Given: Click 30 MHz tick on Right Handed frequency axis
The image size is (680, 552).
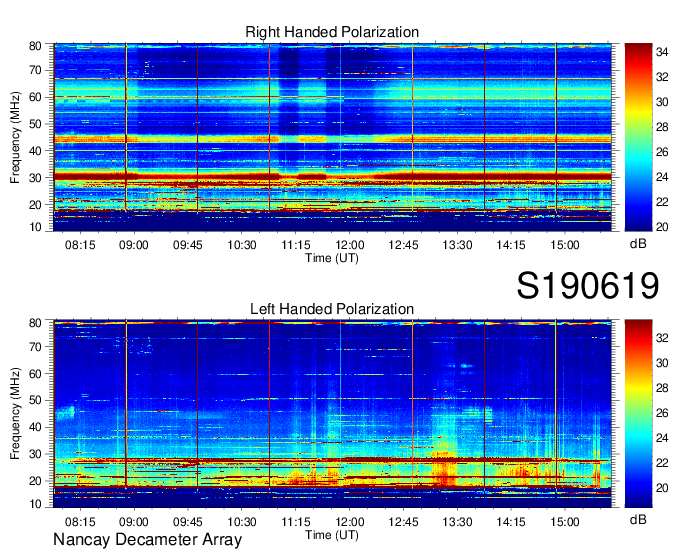Looking at the screenshot, I should [x=35, y=178].
